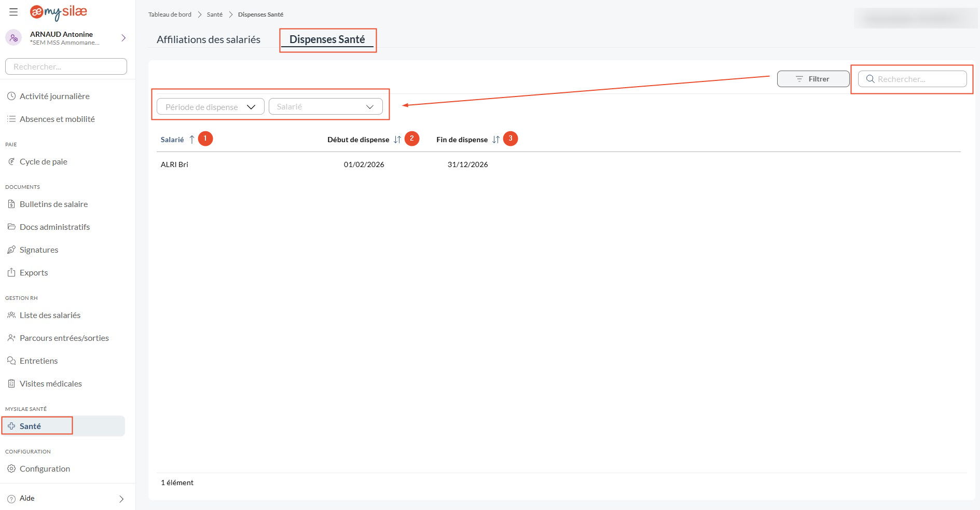Click the gear icon beside Configuration

(x=11, y=468)
